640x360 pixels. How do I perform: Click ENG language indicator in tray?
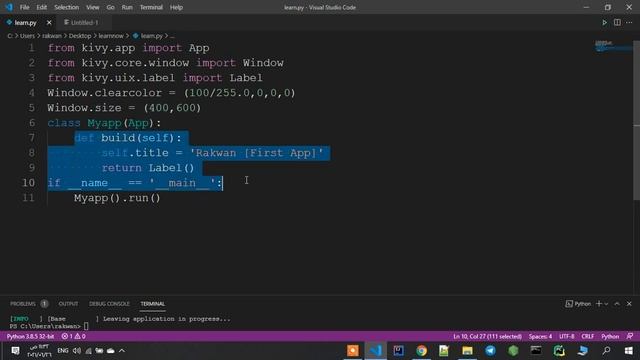63,351
